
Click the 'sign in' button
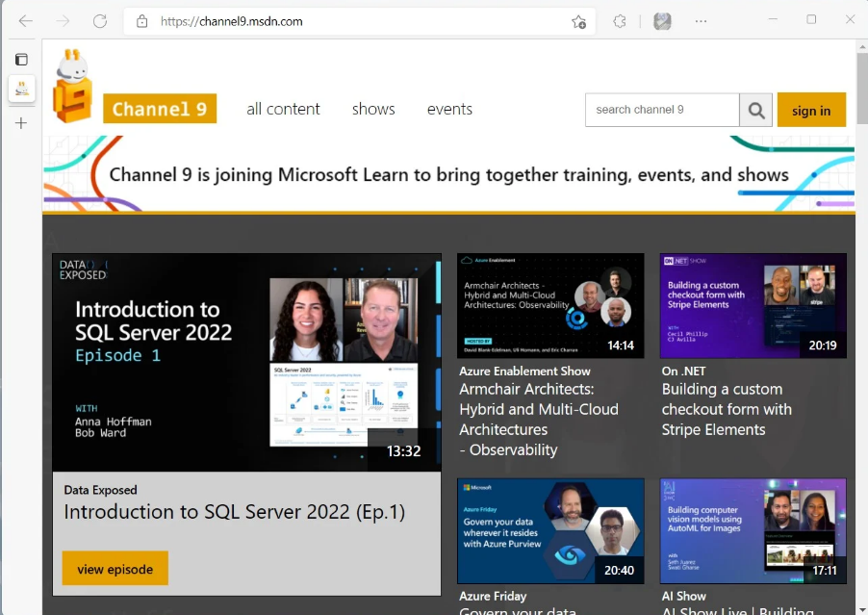(811, 110)
